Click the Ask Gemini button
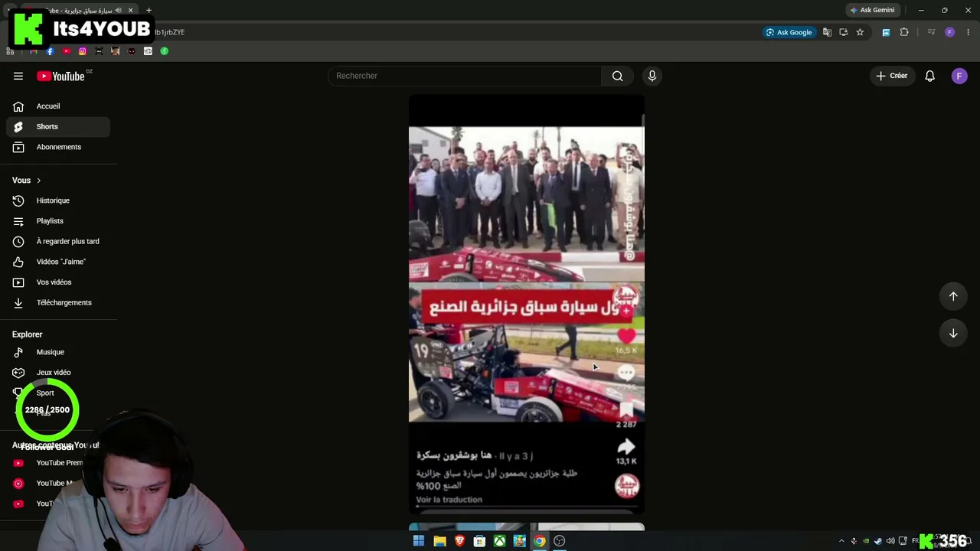Image resolution: width=980 pixels, height=551 pixels. click(x=871, y=10)
